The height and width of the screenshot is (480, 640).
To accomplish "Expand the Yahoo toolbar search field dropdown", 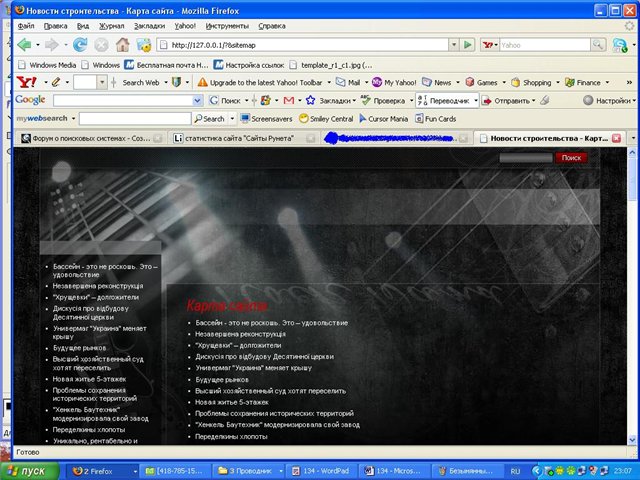I will 102,82.
